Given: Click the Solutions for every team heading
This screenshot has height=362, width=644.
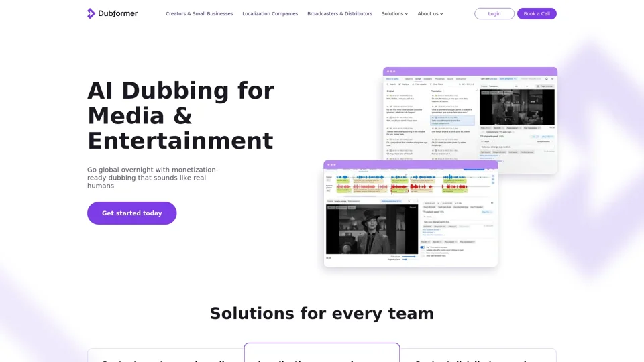Looking at the screenshot, I should [322, 314].
